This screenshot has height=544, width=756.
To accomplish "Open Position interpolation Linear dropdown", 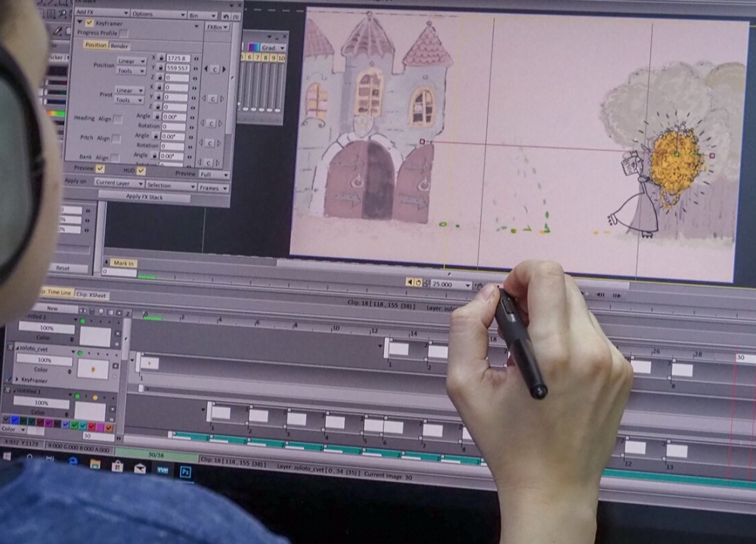I will pos(131,62).
